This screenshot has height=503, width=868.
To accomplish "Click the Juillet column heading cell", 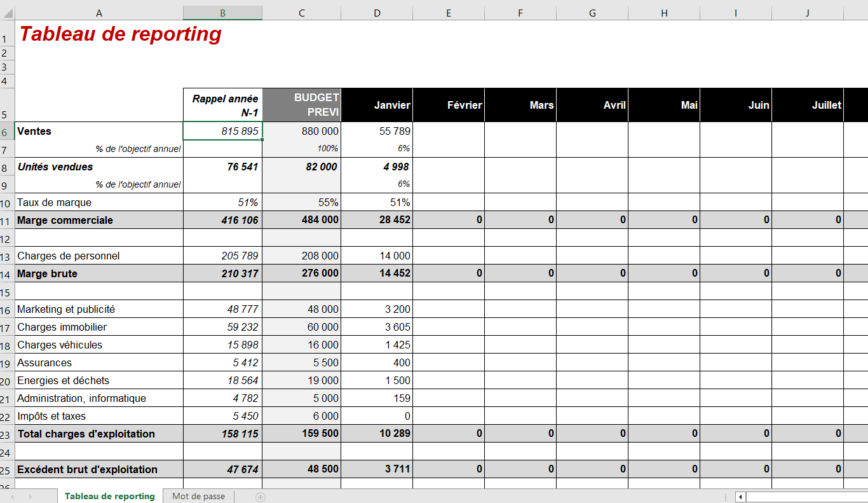I will [808, 105].
